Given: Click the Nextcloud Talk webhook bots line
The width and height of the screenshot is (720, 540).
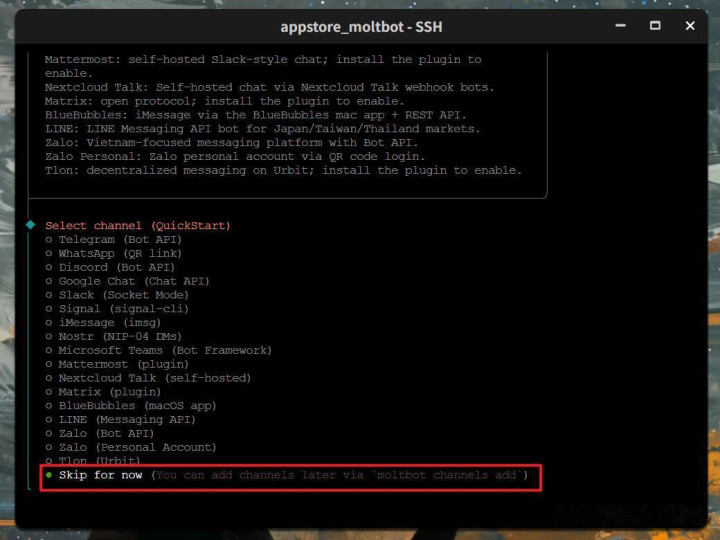Looking at the screenshot, I should pyautogui.click(x=270, y=87).
